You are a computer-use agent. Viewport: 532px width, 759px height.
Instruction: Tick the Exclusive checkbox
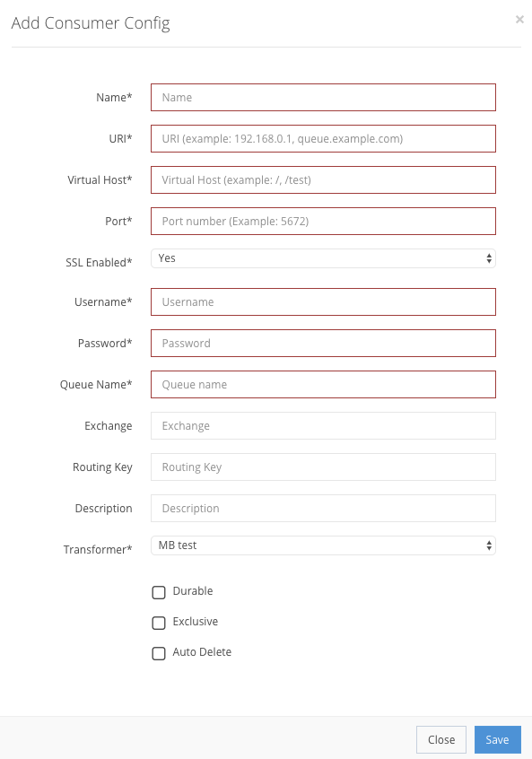(159, 623)
